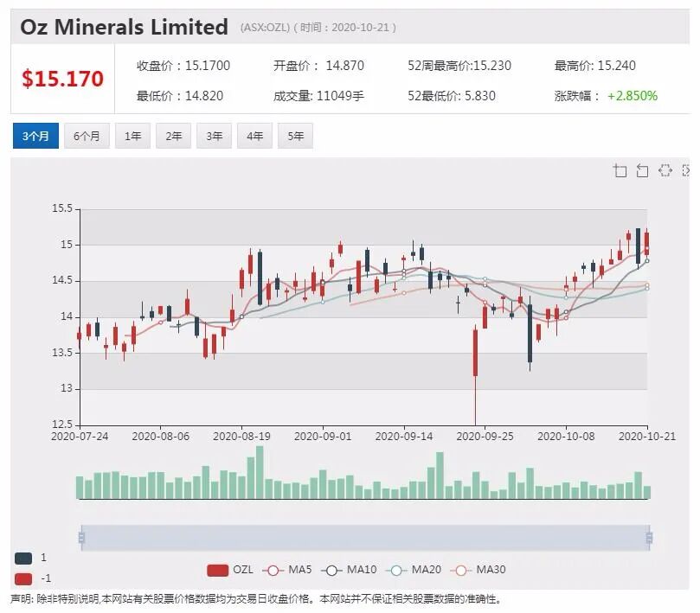Select the 1年 range tab
This screenshot has height=613, width=700.
coord(132,136)
